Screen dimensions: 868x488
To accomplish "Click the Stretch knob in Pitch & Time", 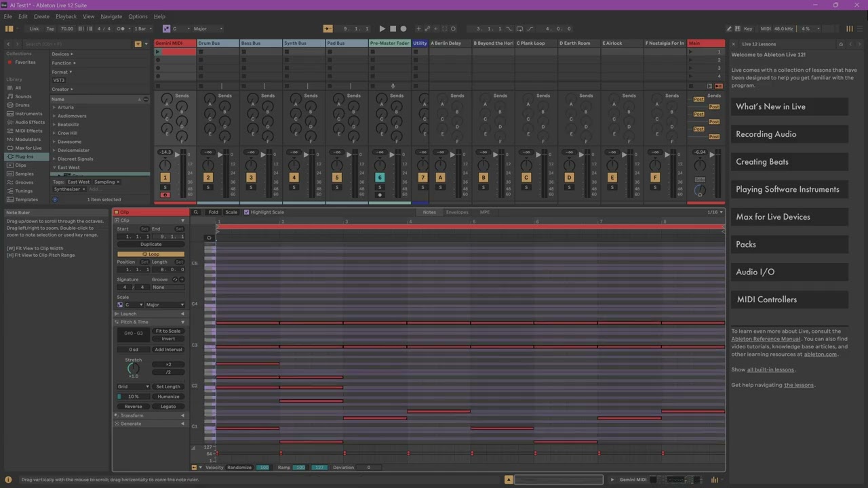I will pos(133,368).
